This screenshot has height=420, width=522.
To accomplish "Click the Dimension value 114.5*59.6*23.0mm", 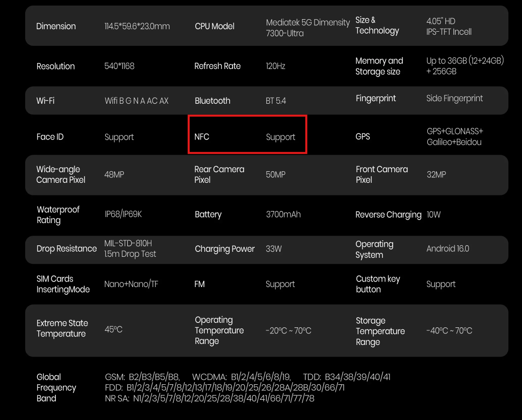I will coord(137,26).
